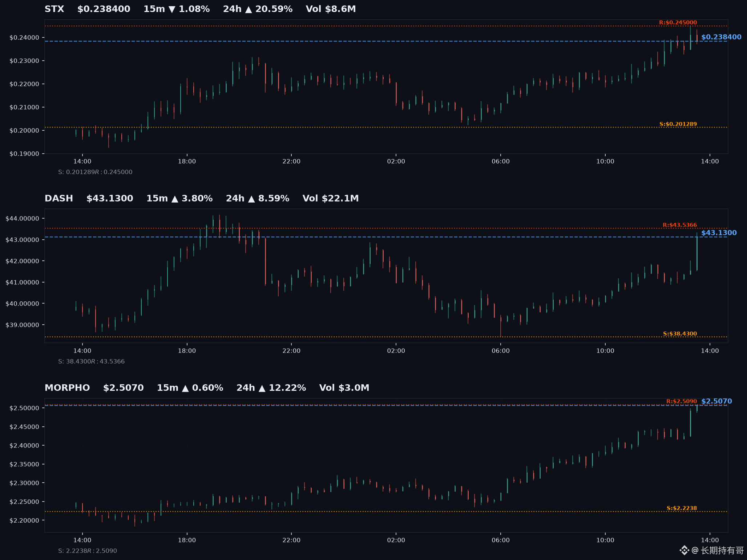Click the $2.50000 y-axis label

(x=24, y=408)
